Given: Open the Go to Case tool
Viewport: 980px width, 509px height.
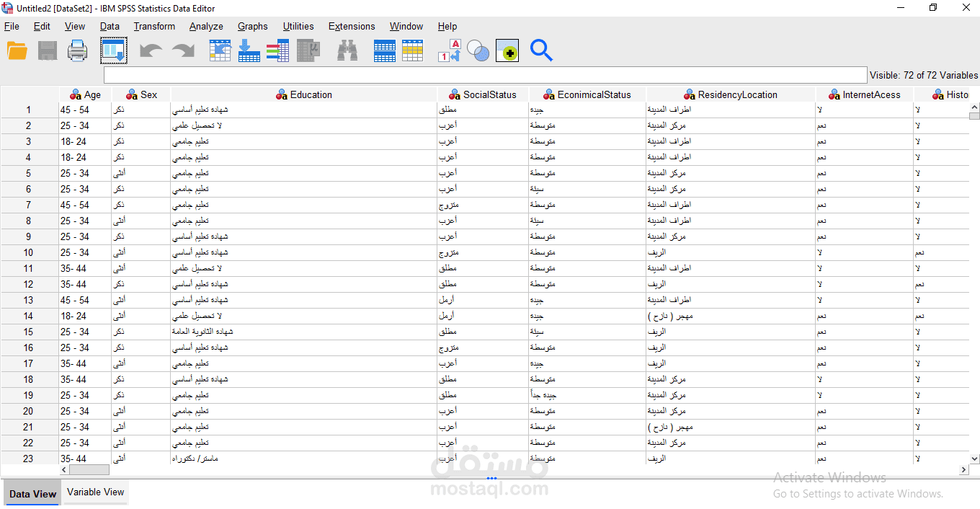Looking at the screenshot, I should point(220,50).
